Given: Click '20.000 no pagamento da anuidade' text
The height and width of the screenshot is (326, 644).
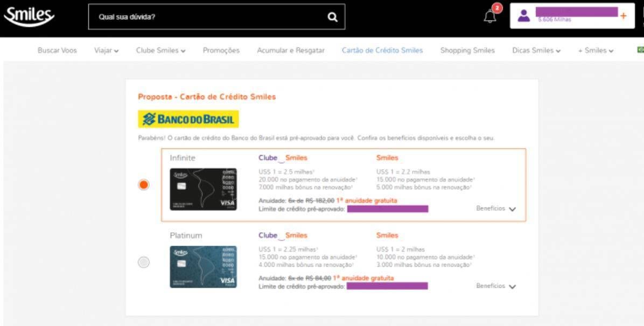Looking at the screenshot, I should click(x=308, y=179).
